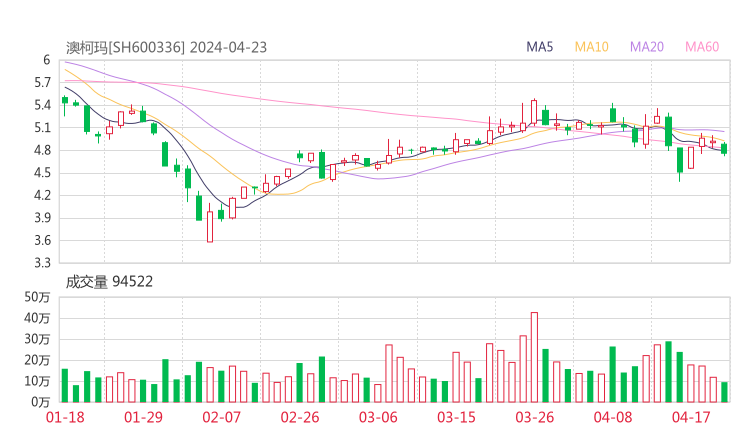
Task: Click the 0万 volume axis label
Action: [41, 402]
